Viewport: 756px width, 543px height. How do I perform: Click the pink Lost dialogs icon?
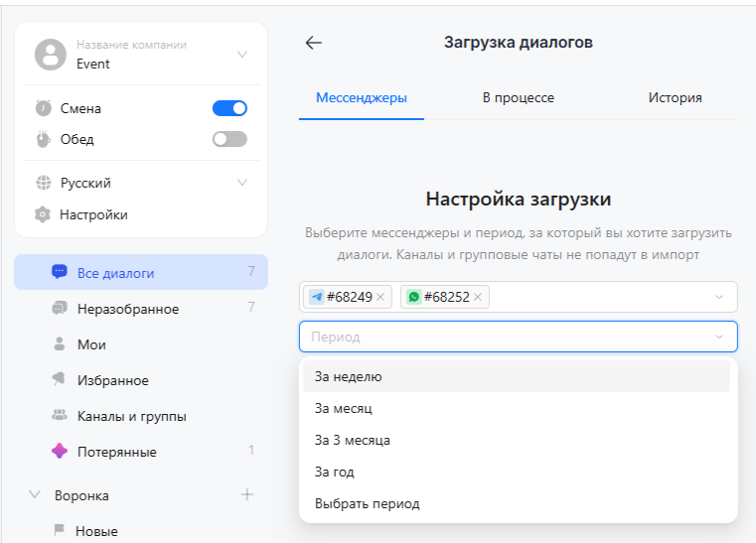[x=59, y=452]
